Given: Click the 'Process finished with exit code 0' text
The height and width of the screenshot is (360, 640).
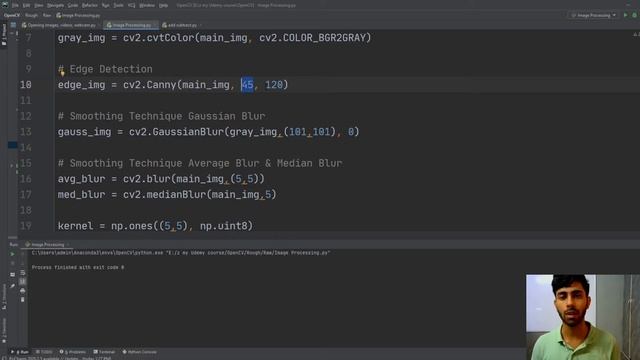Looking at the screenshot, I should click(x=78, y=267).
